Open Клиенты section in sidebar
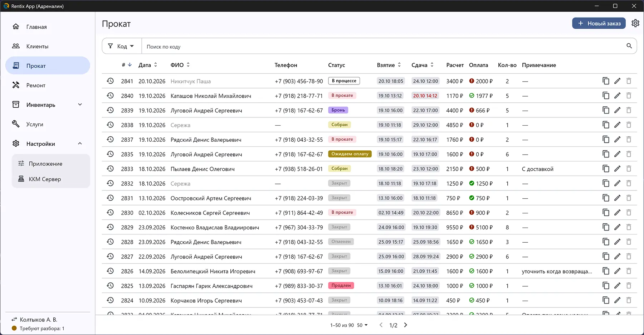This screenshot has height=335, width=644. [x=48, y=46]
